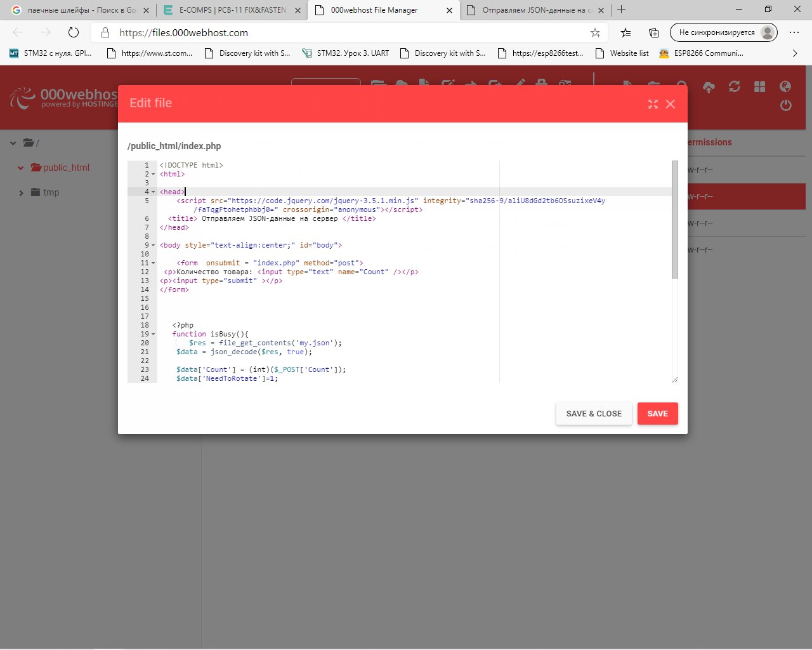Click the editor resize handle corner
This screenshot has height=650, width=812.
pos(674,380)
